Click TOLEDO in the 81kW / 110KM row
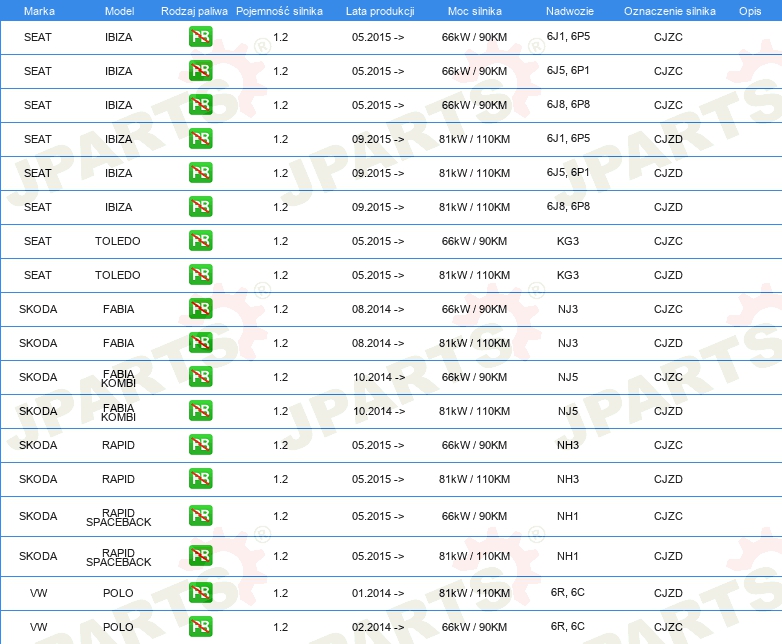782x644 pixels. [x=118, y=275]
